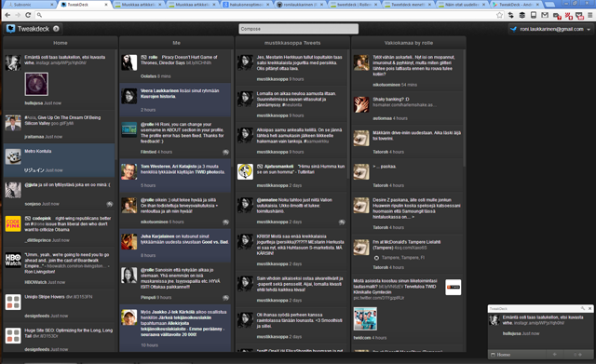The height and width of the screenshot is (364, 596).
Task: Open the 4sq.com link in McDonald's tweet
Action: point(411,248)
